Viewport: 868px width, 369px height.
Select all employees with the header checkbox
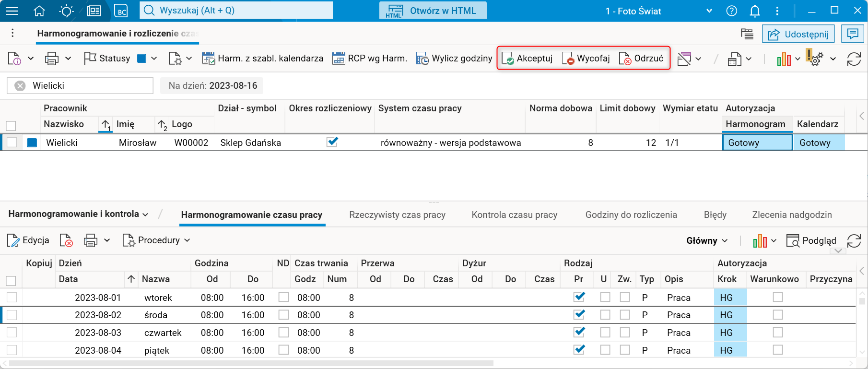click(11, 126)
